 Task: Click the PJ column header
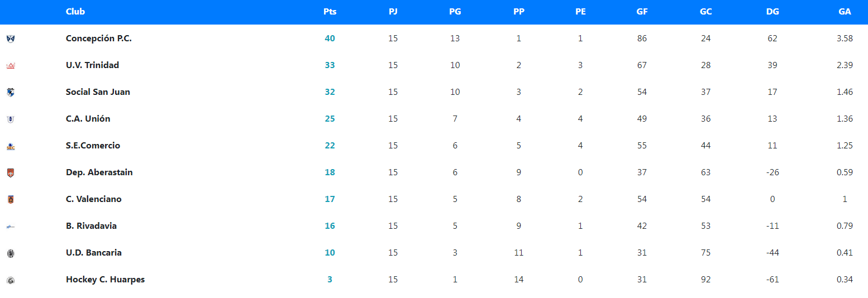click(393, 12)
